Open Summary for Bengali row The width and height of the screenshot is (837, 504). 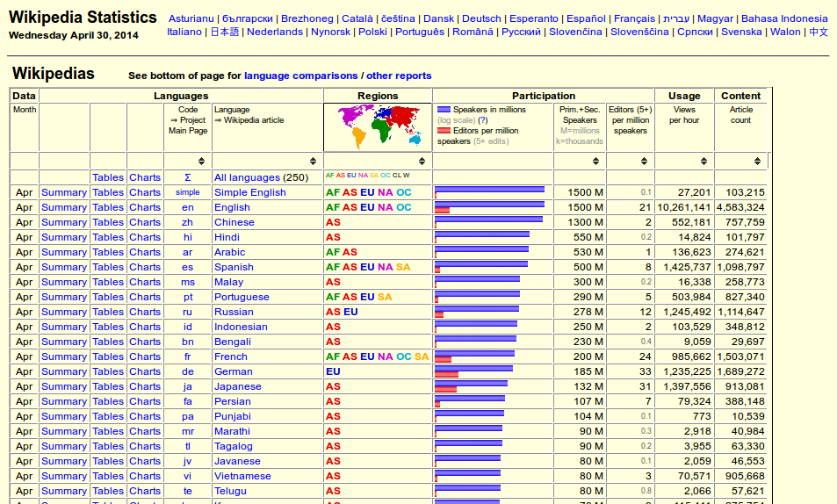click(64, 342)
